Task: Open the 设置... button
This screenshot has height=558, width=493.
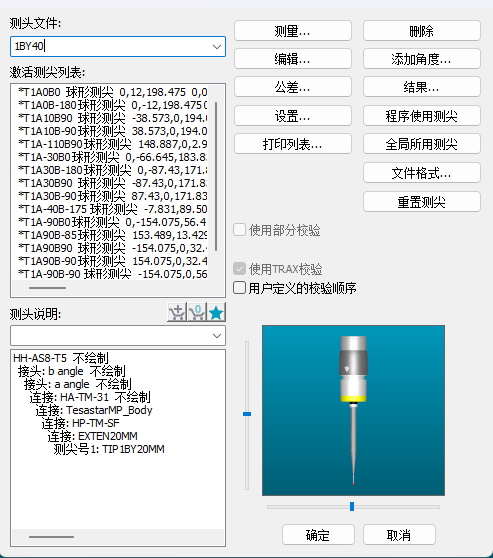Action: pyautogui.click(x=293, y=116)
